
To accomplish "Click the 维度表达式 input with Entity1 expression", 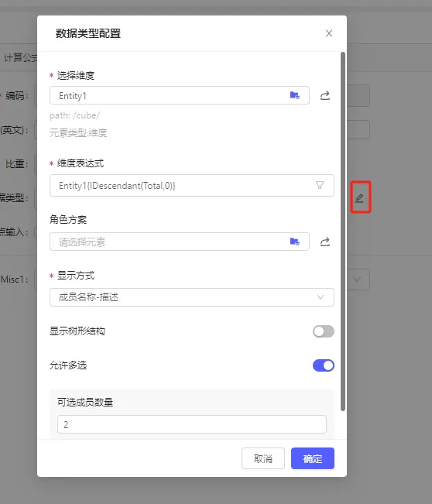I will pyautogui.click(x=192, y=186).
